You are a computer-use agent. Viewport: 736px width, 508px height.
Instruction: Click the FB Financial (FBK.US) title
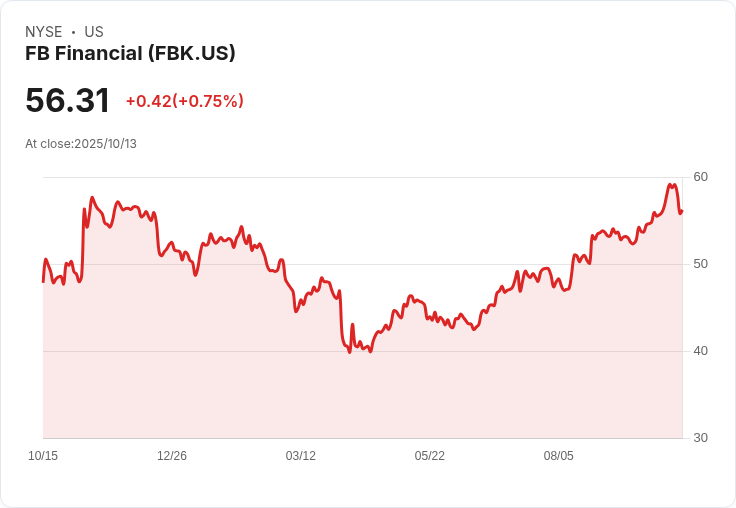tap(130, 53)
